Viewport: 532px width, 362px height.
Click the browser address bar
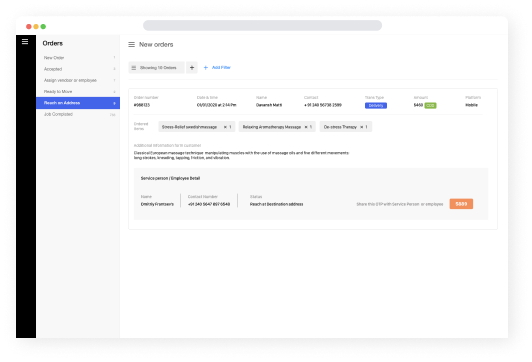(x=262, y=25)
